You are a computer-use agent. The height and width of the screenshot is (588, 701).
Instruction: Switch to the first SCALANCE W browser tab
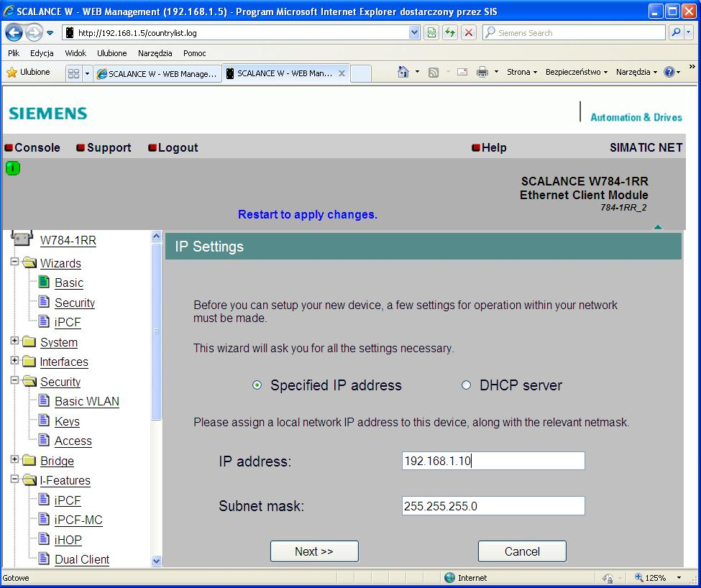[157, 74]
